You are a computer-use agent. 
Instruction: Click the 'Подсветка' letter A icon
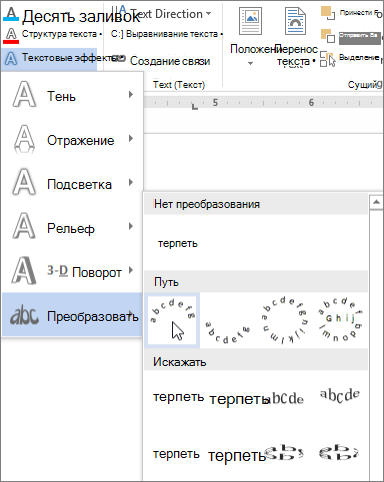click(24, 182)
